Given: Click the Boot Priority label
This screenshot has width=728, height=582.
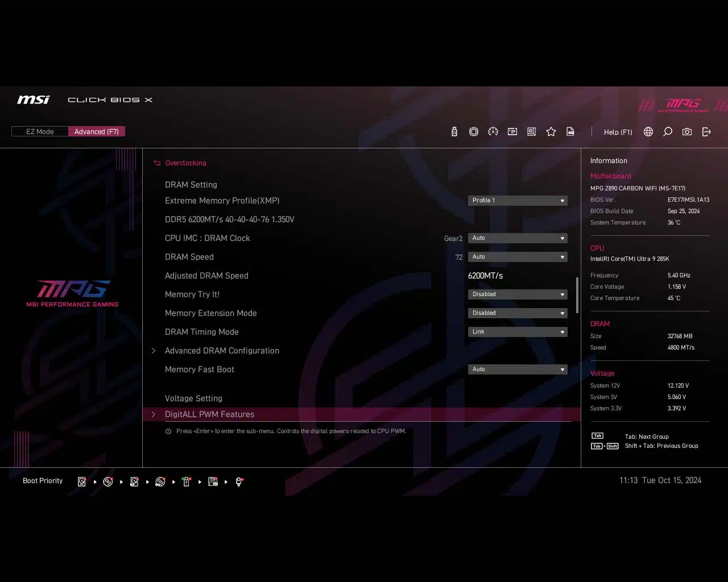Looking at the screenshot, I should point(43,481).
